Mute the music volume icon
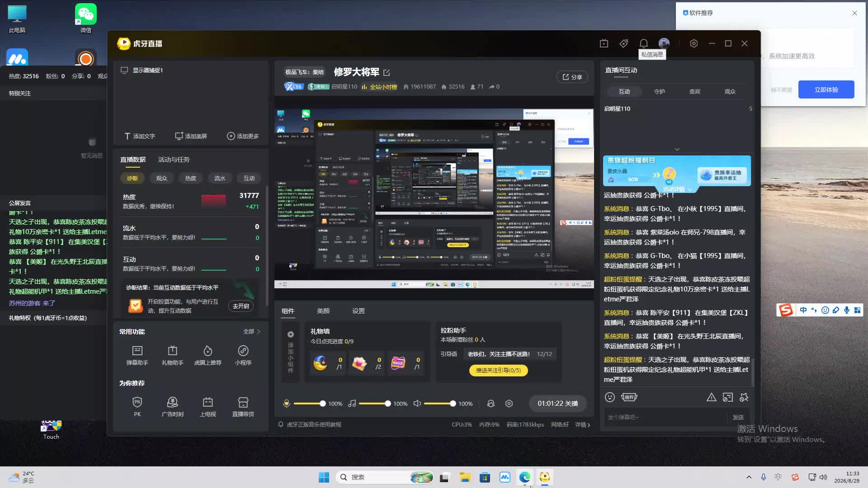This screenshot has width=868, height=488. [352, 404]
